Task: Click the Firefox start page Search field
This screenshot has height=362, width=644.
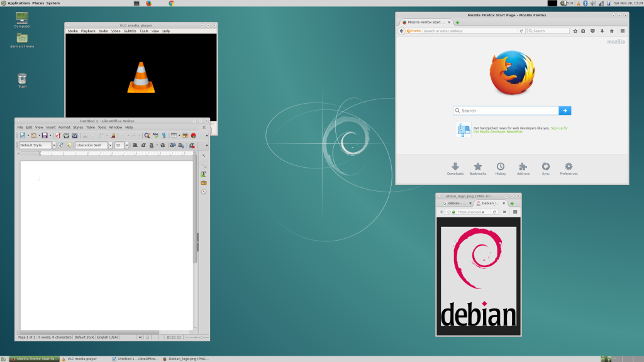Action: point(506,111)
